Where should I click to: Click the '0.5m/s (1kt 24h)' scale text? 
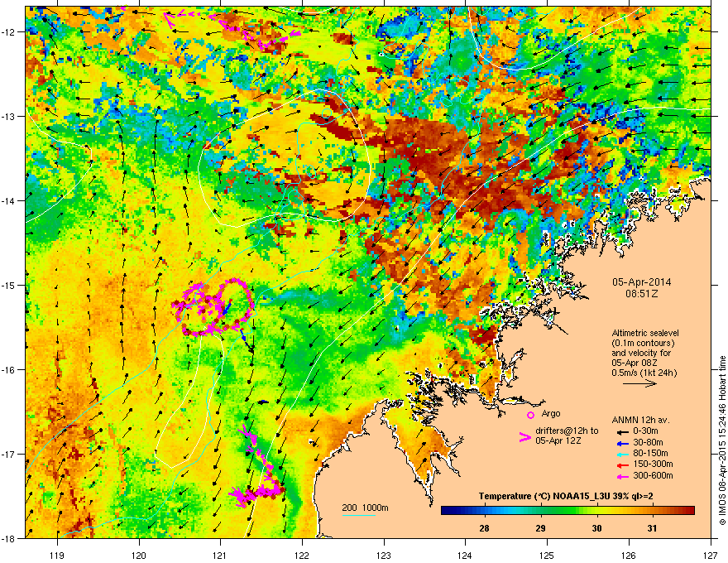pos(644,373)
